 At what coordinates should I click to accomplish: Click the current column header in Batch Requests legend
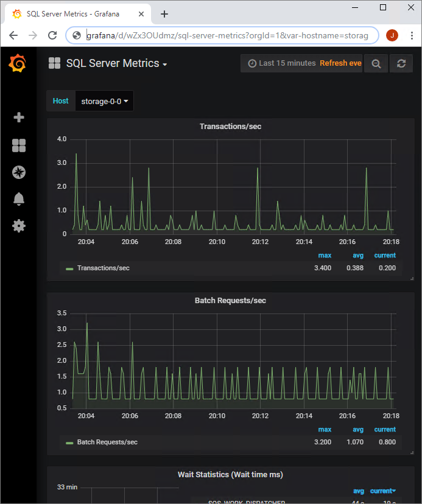tap(384, 429)
